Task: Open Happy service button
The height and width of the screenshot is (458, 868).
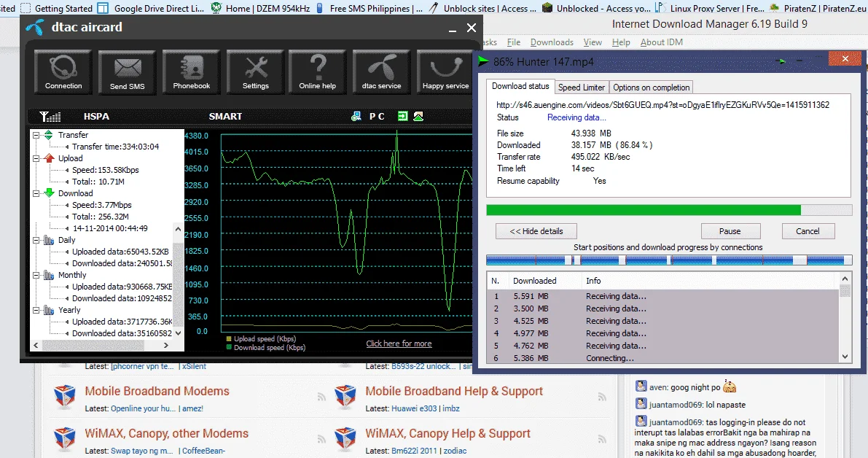Action: pyautogui.click(x=445, y=72)
